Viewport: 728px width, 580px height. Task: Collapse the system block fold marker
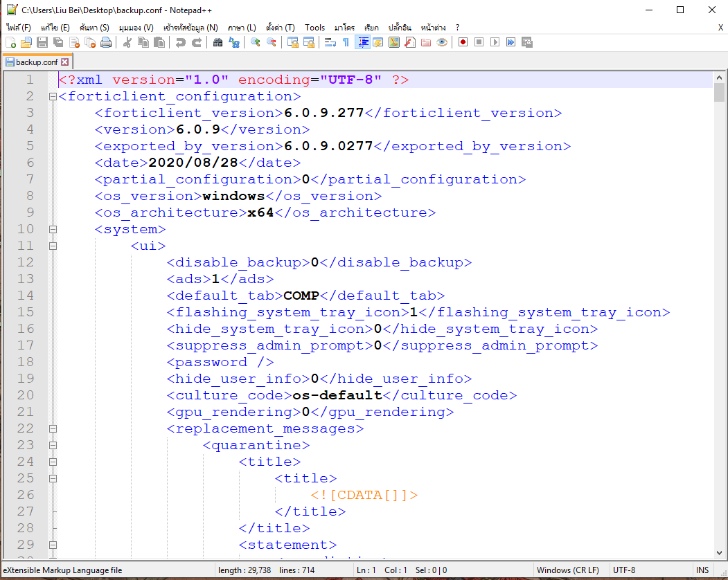pos(53,229)
